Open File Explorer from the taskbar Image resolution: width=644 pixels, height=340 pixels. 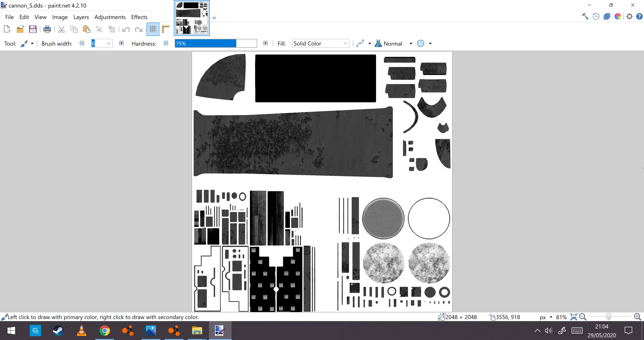pyautogui.click(x=197, y=331)
